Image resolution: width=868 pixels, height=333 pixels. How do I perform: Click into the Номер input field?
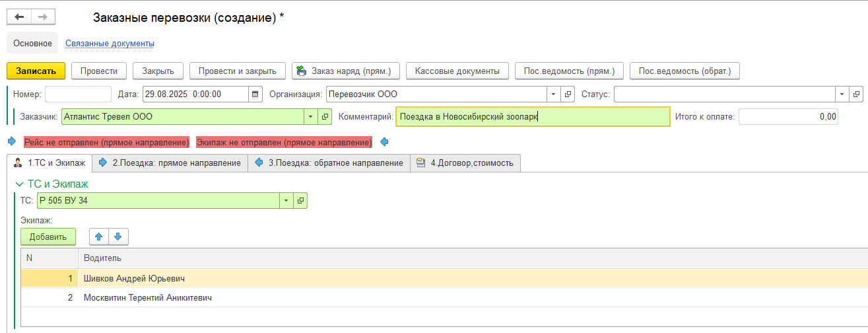[78, 94]
